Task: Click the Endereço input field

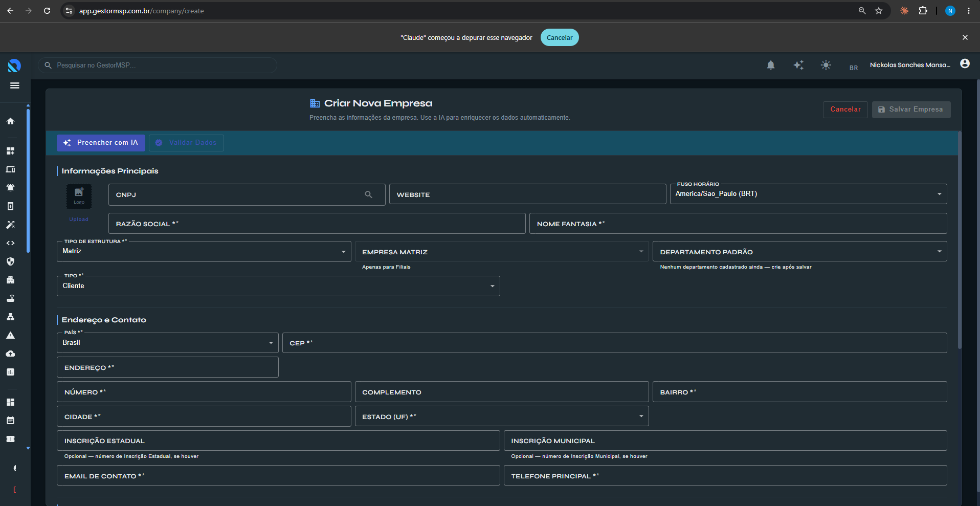Action: pyautogui.click(x=167, y=367)
